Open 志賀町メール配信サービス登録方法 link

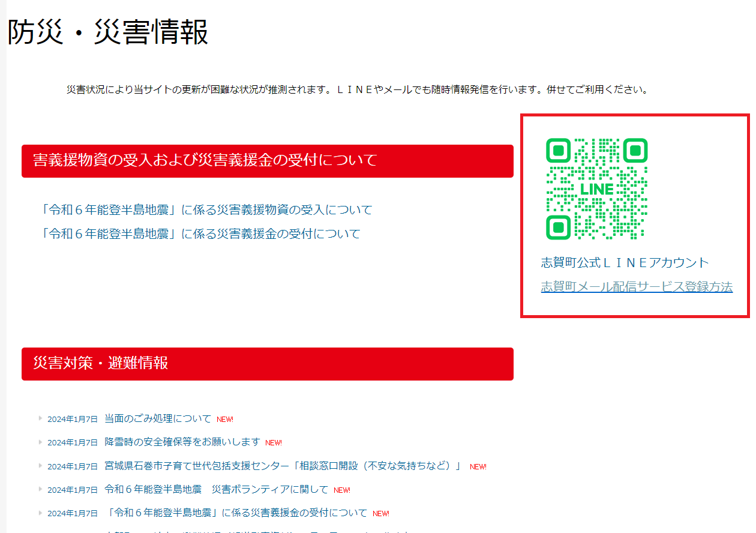tap(636, 287)
